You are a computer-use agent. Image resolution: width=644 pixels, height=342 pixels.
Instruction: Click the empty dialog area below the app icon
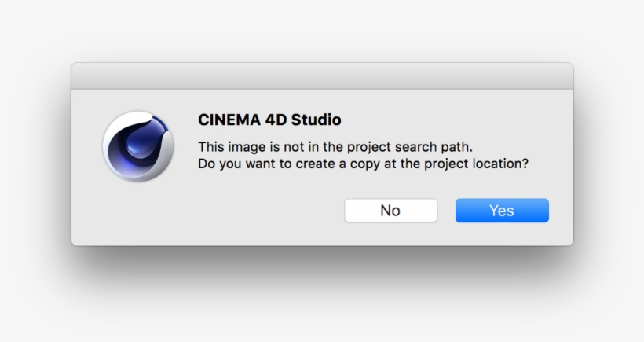point(138,214)
